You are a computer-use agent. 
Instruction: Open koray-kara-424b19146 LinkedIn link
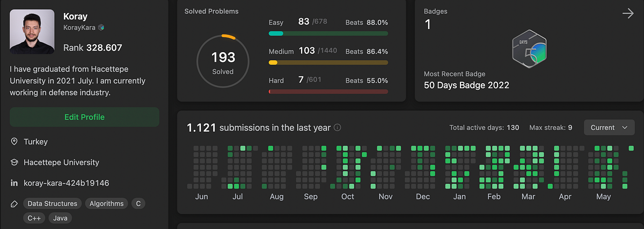pos(67,183)
